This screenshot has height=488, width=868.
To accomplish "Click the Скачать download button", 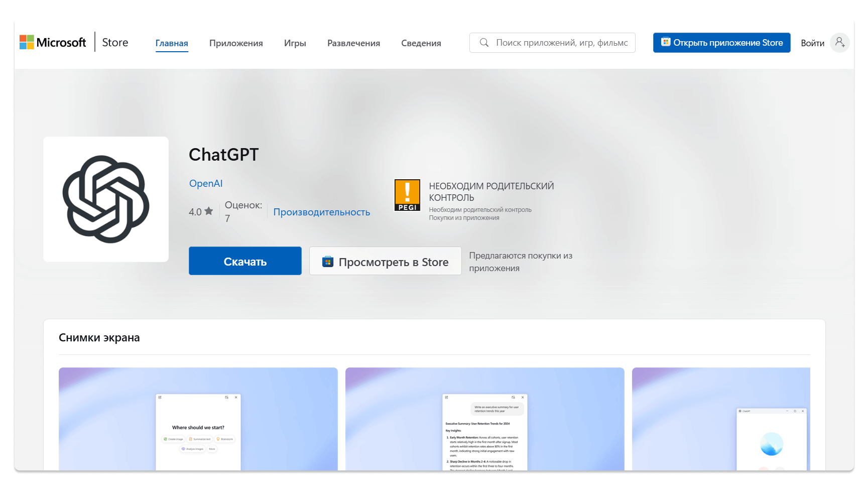I will click(x=245, y=261).
